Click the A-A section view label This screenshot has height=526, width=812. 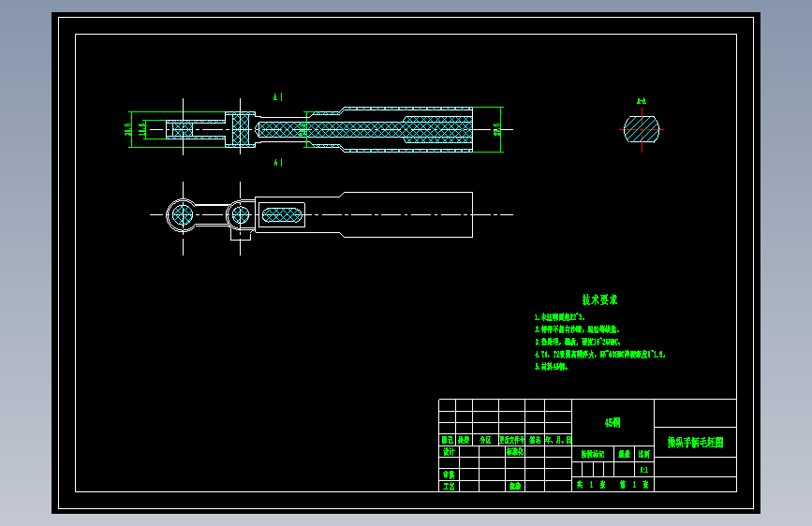[642, 101]
